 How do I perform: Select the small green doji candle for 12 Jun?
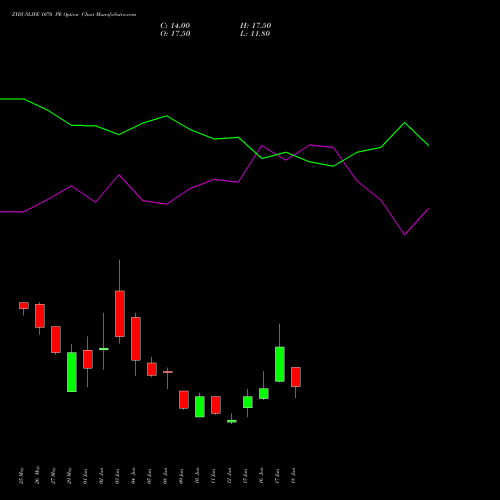(x=232, y=421)
